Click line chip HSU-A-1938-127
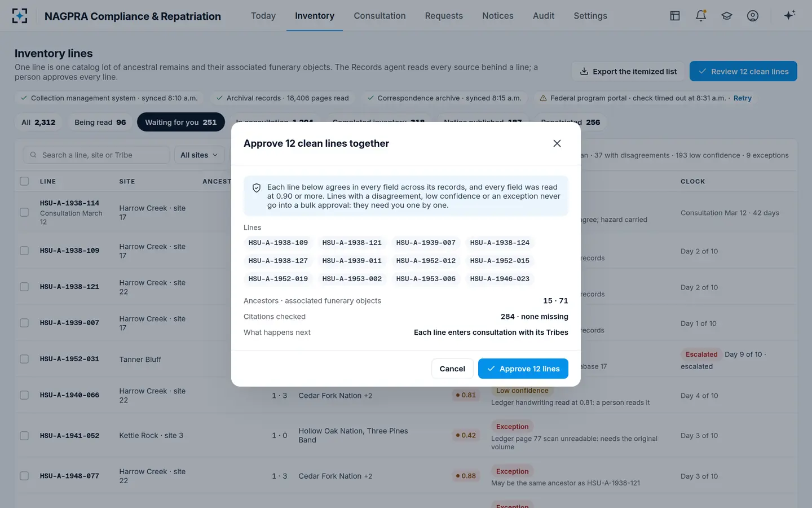The width and height of the screenshot is (812, 508). pos(278,261)
